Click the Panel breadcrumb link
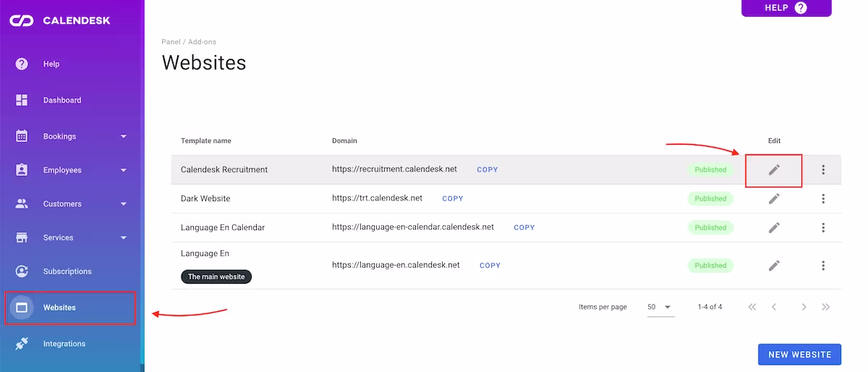This screenshot has height=372, width=868. [171, 42]
